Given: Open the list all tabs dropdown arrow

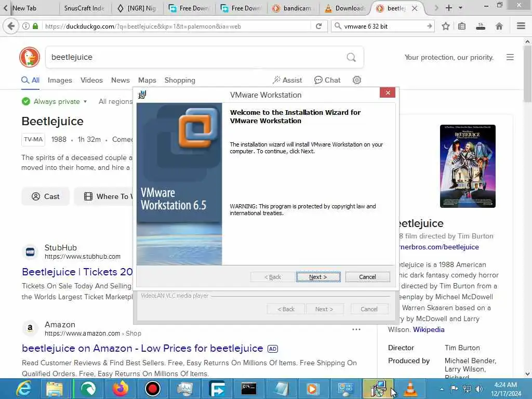Looking at the screenshot, I should (x=460, y=8).
